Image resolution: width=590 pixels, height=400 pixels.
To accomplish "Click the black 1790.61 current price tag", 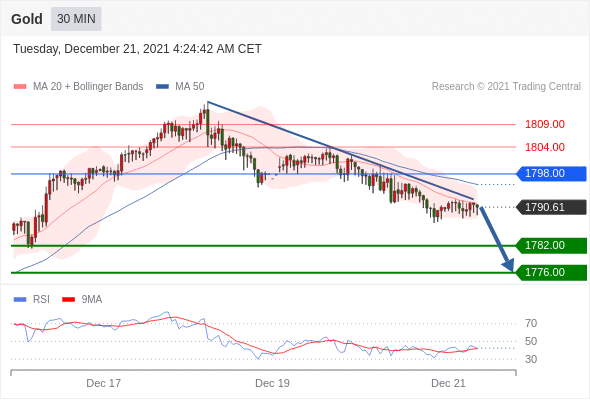I will tap(551, 207).
